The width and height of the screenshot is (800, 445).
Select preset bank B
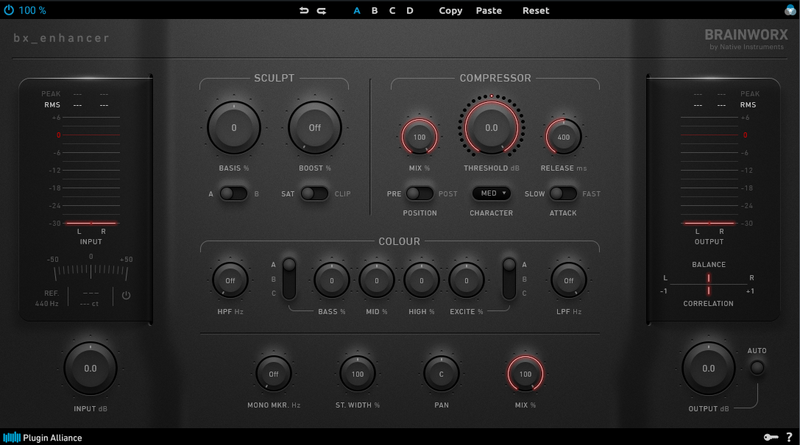tap(374, 10)
